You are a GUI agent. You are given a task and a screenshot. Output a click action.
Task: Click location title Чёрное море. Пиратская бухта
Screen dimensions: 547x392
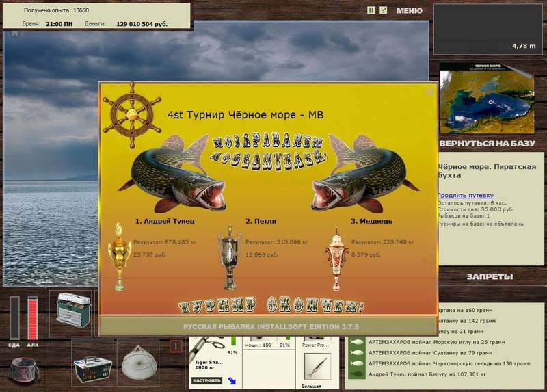pos(487,171)
